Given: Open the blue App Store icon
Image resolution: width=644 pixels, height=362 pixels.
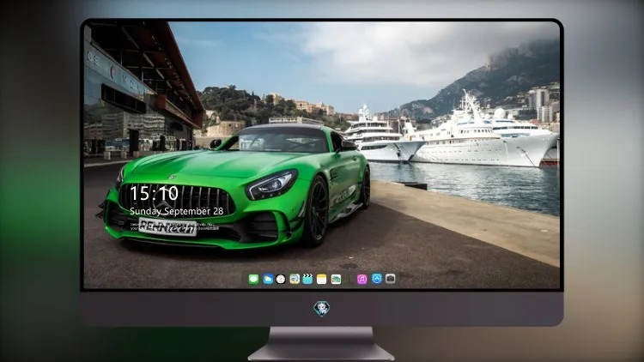Looking at the screenshot, I should coord(377,279).
